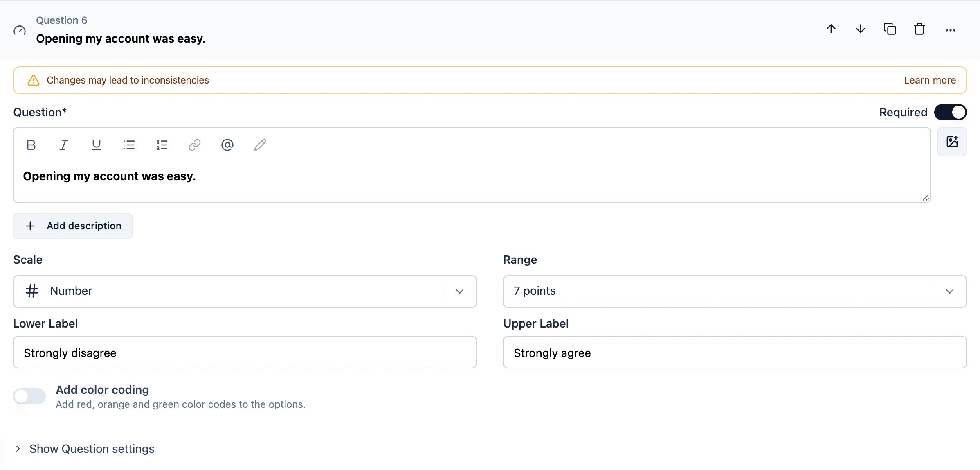Click the rating gauge icon beside Question 6
Image resolution: width=980 pixels, height=470 pixels.
(20, 30)
